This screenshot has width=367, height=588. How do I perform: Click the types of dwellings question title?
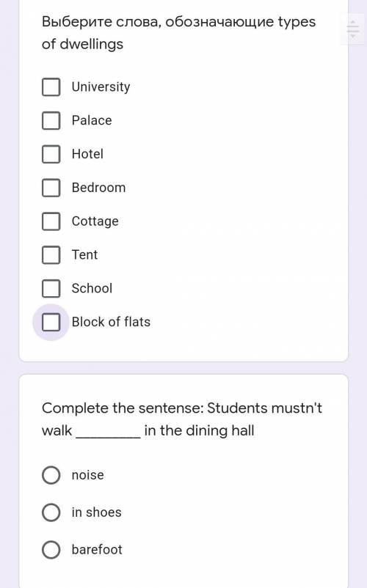(178, 33)
